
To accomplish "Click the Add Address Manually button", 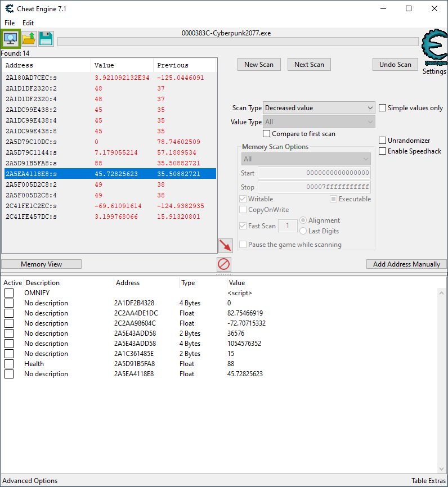I will click(x=406, y=264).
